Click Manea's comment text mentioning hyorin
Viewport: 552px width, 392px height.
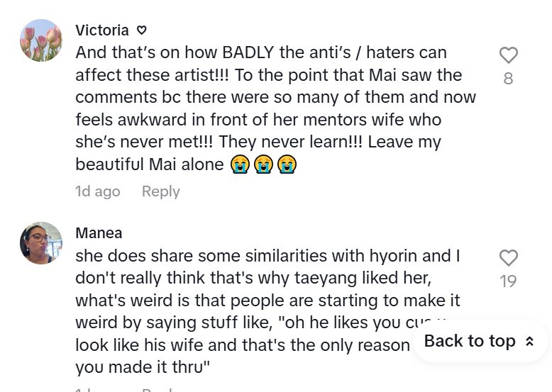click(263, 255)
